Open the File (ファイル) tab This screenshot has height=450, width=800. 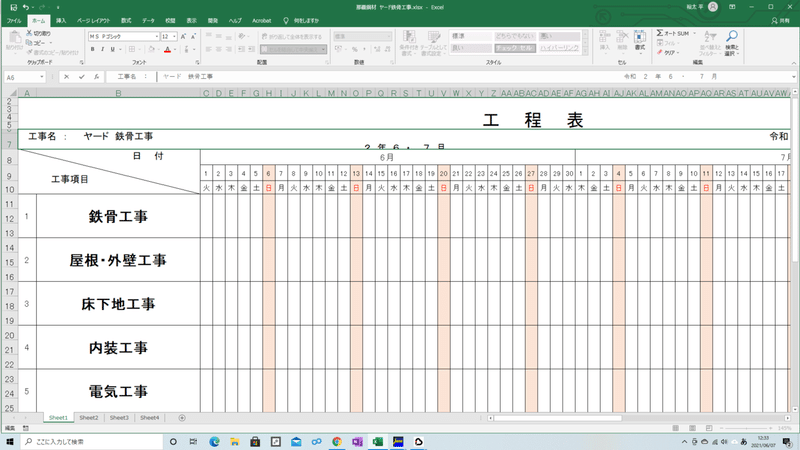(x=14, y=21)
